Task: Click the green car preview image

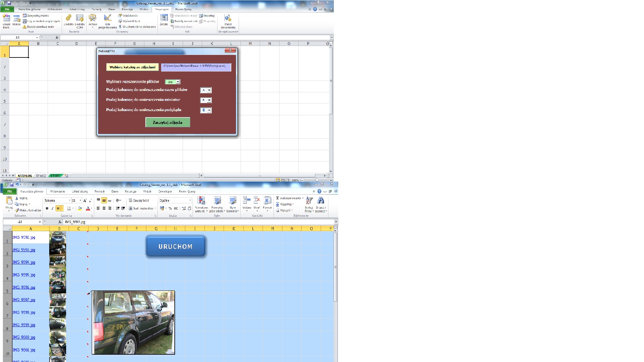Action: click(x=133, y=322)
